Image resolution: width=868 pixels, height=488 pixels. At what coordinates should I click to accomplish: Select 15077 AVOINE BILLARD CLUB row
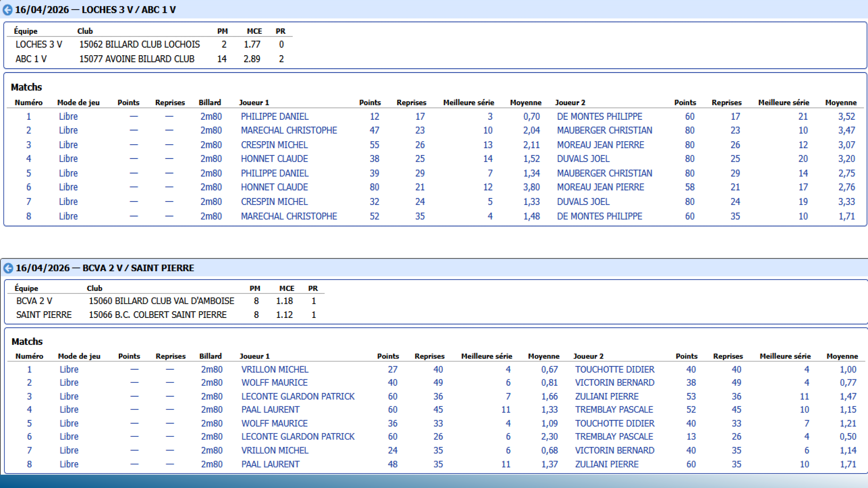tap(136, 59)
